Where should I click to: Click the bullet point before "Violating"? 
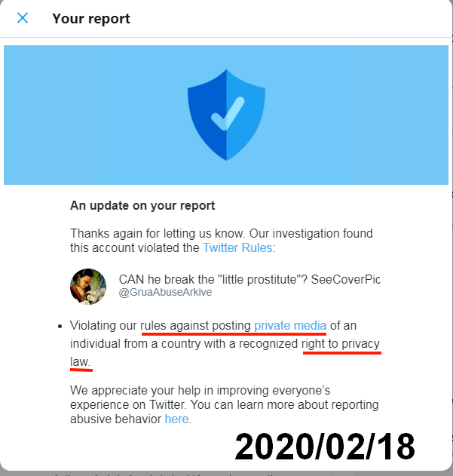[60, 327]
